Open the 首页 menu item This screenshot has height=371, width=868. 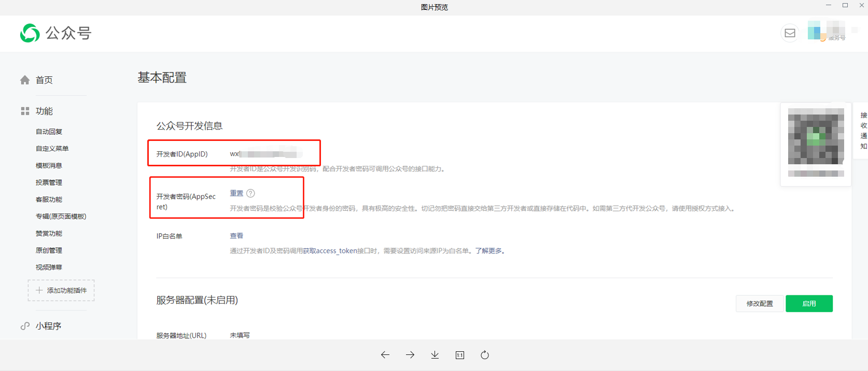(44, 80)
